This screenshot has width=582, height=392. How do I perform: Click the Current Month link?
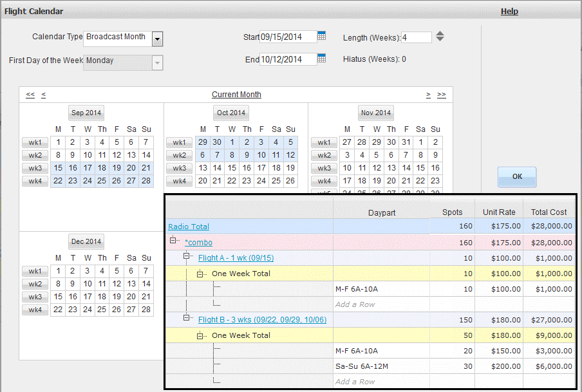(x=236, y=95)
